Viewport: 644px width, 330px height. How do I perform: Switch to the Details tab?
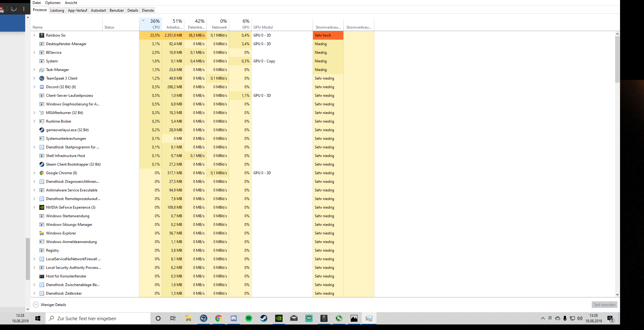[x=133, y=10]
